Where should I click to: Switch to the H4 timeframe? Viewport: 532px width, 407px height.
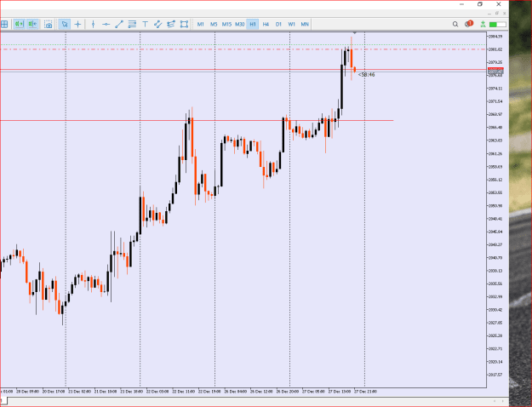point(266,24)
